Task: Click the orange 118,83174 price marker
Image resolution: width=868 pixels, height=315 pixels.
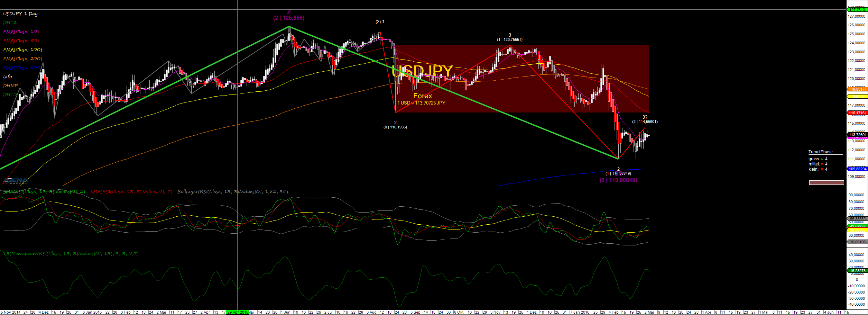Action: pyautogui.click(x=858, y=90)
